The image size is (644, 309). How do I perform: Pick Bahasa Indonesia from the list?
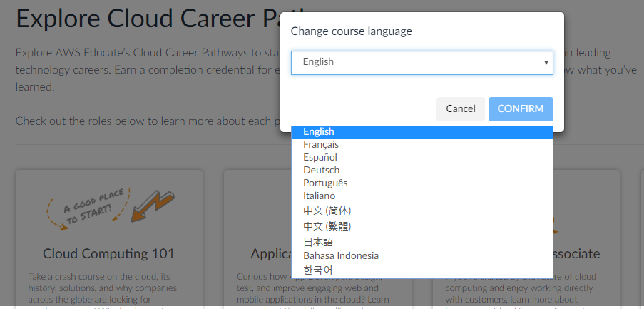coord(421,255)
